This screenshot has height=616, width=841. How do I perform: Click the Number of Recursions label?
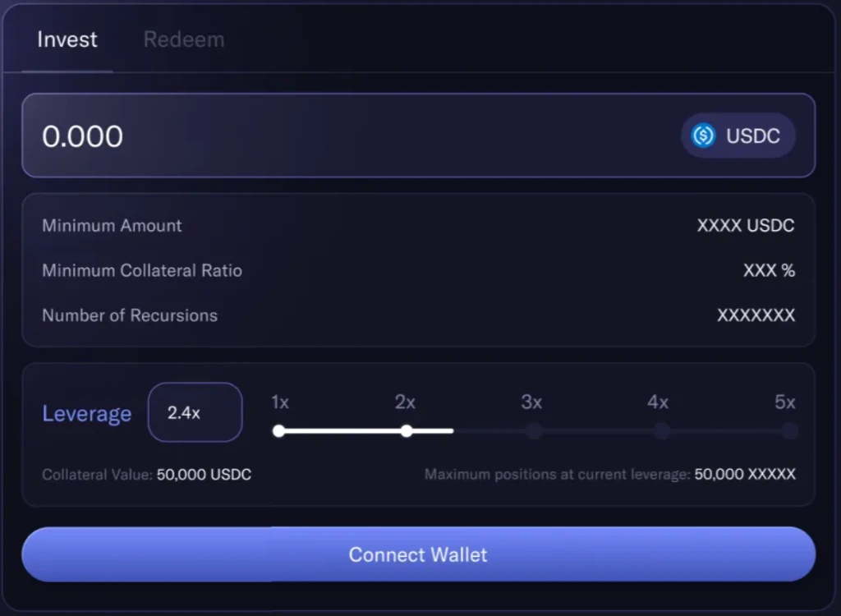point(130,315)
